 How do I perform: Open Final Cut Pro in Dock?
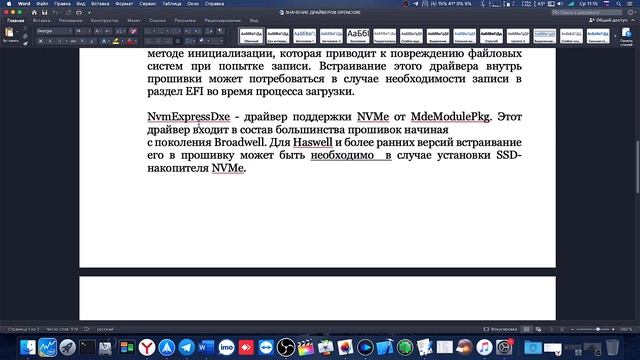tap(305, 347)
